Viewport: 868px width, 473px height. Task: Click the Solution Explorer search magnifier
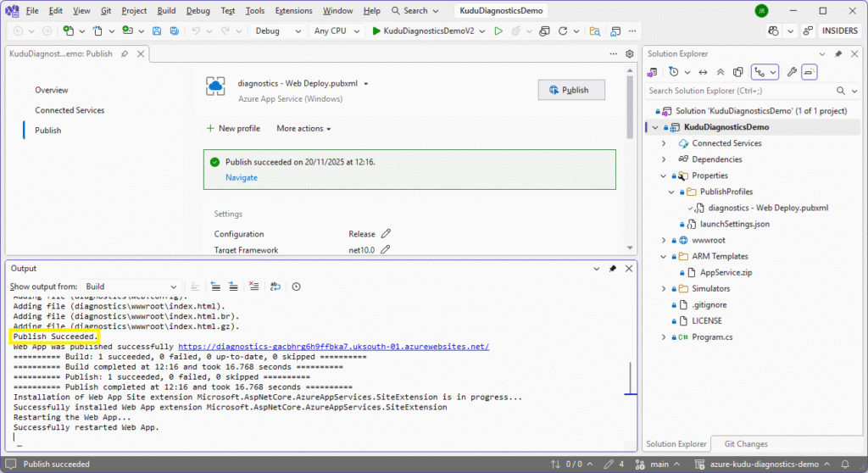(x=841, y=91)
